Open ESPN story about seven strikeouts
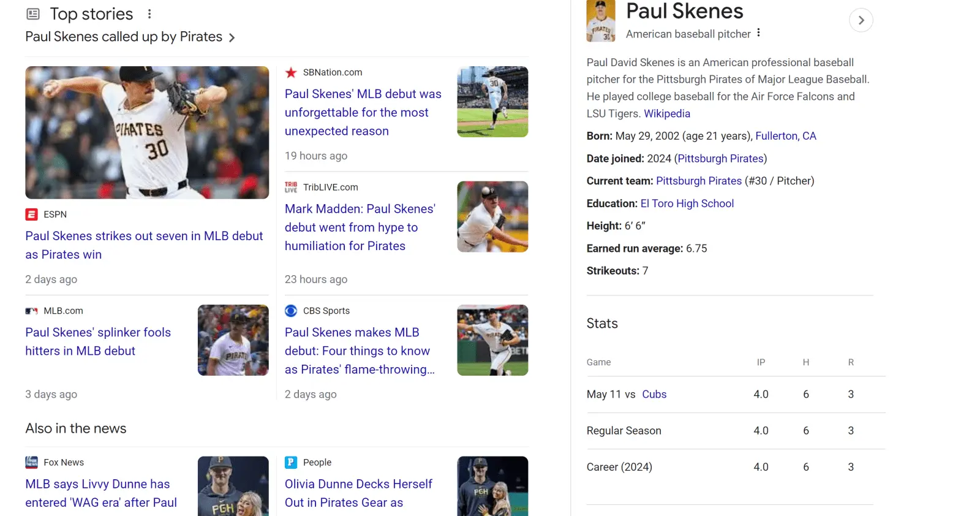The image size is (980, 516). click(x=144, y=245)
